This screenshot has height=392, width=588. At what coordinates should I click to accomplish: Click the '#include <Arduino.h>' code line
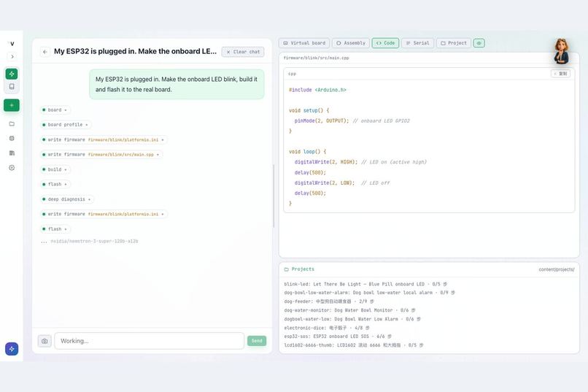tap(317, 90)
